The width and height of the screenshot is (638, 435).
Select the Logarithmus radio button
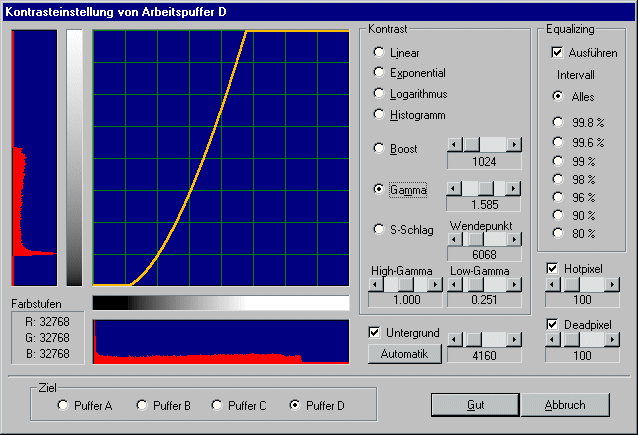click(x=379, y=94)
